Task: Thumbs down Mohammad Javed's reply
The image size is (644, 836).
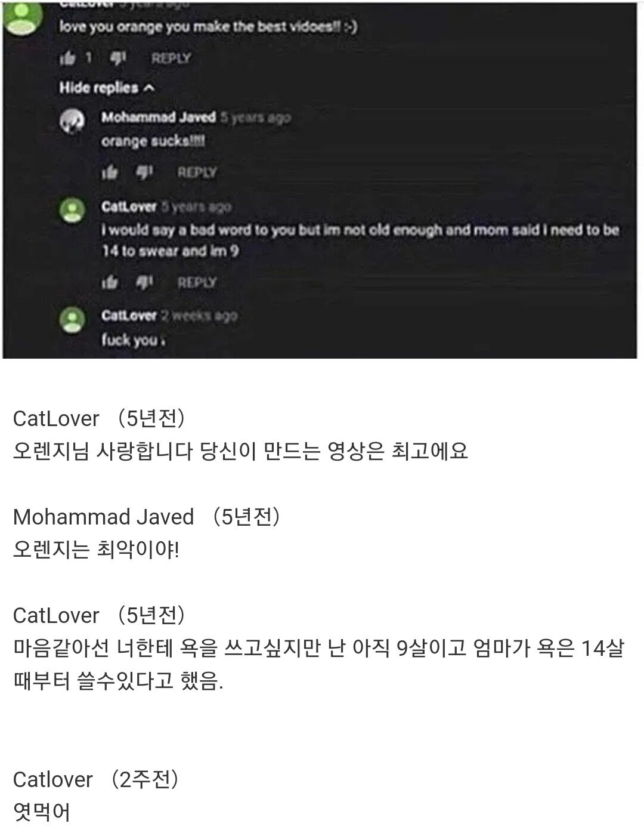Action: (144, 172)
